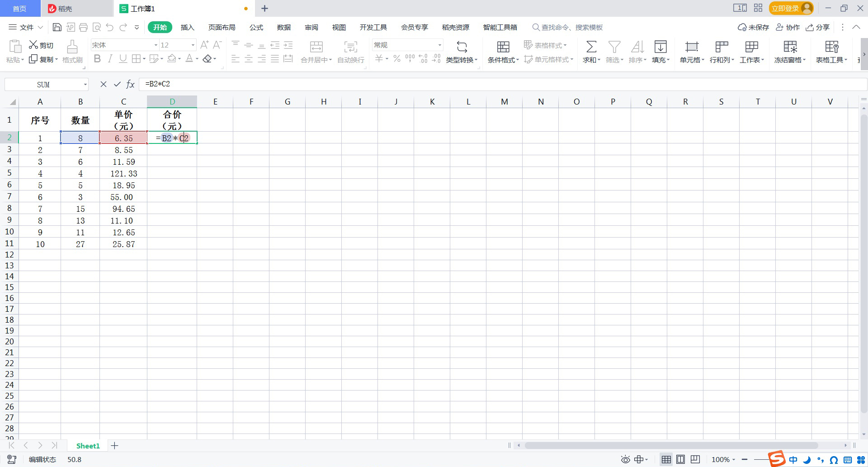The height and width of the screenshot is (467, 868).
Task: Click the Conditional Formatting (条件格式) icon
Action: (x=503, y=47)
